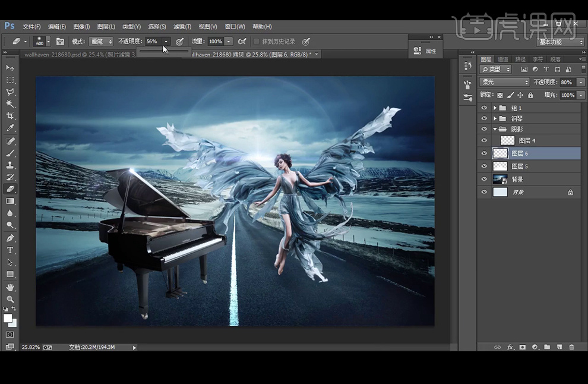Toggle lock position for the layer
This screenshot has height=384, width=588.
click(520, 95)
